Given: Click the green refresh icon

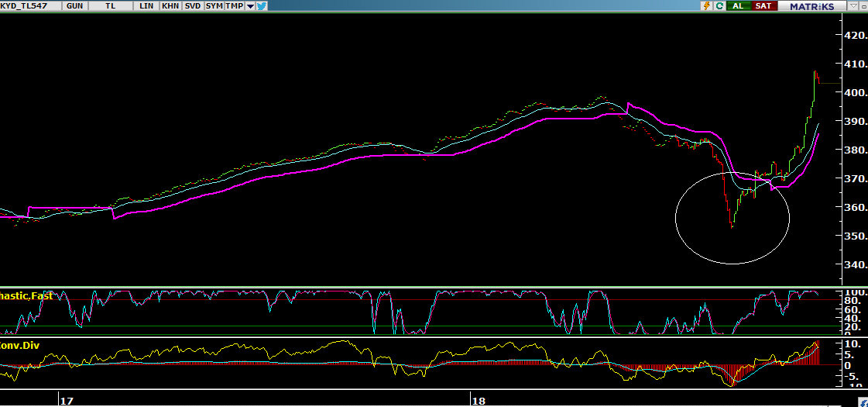Looking at the screenshot, I should coord(719,5).
